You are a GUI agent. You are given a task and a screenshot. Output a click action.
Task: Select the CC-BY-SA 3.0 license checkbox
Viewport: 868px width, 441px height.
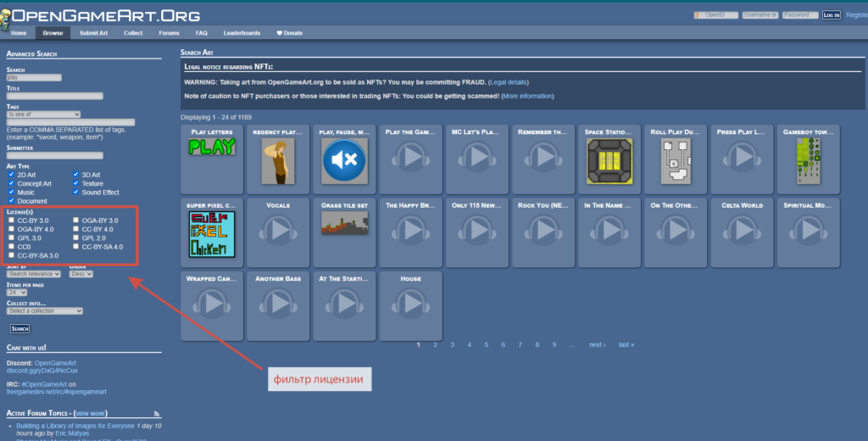point(11,255)
